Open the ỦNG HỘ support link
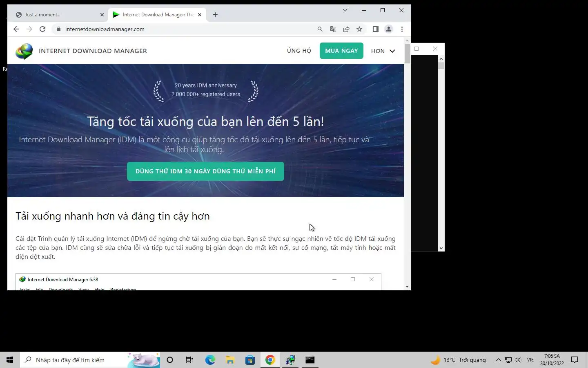Screen dimensions: 588x368 [299, 51]
